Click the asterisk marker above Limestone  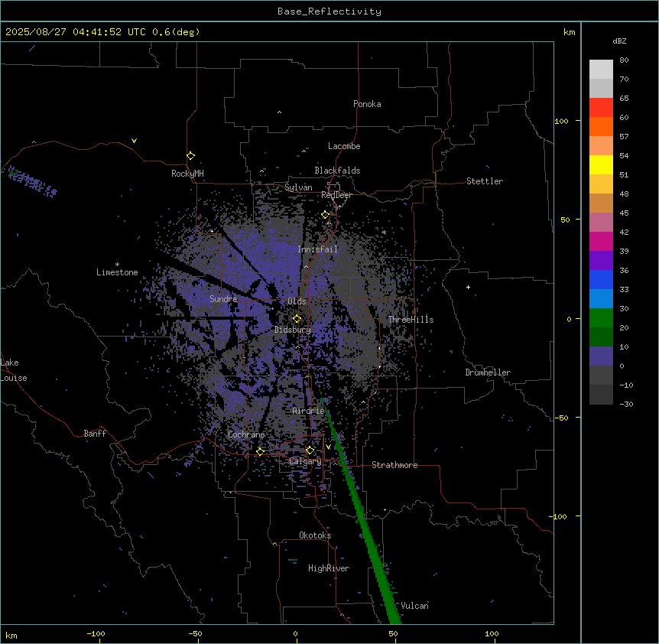coord(117,265)
